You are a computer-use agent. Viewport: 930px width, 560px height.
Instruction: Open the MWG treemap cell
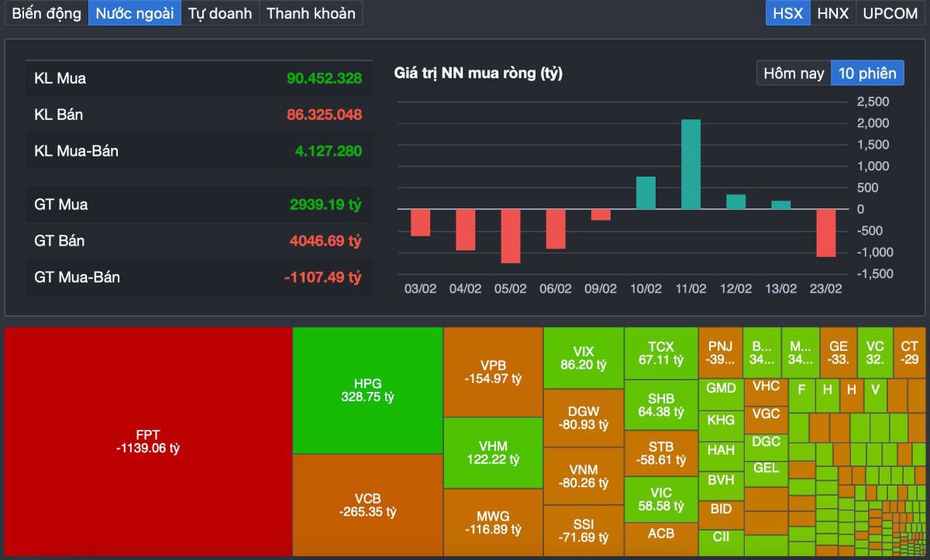[x=493, y=522]
